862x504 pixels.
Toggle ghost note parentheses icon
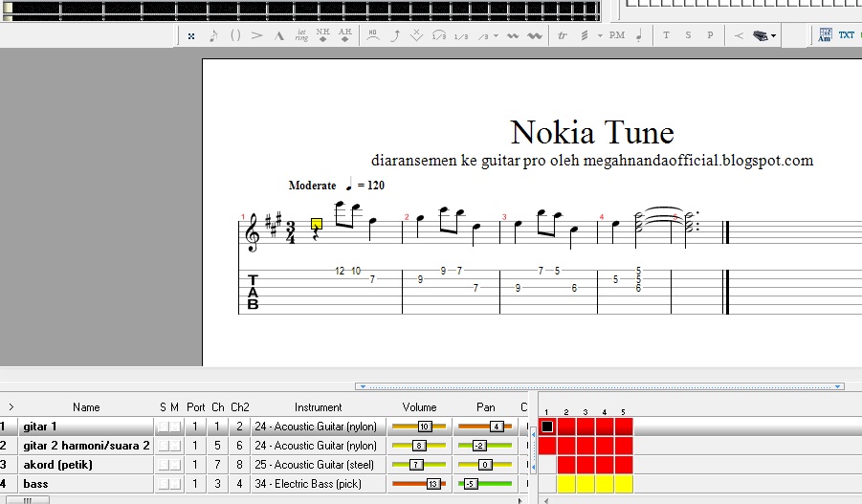coord(235,35)
